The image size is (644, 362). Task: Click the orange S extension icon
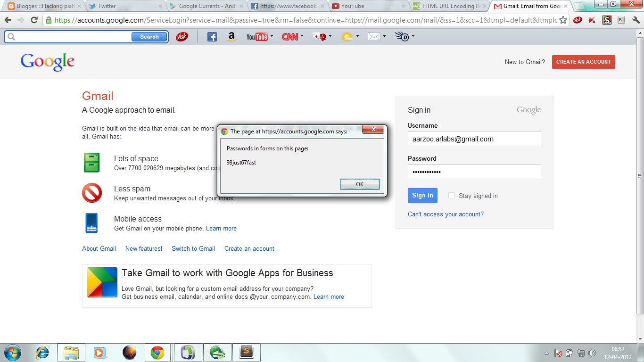[x=607, y=20]
